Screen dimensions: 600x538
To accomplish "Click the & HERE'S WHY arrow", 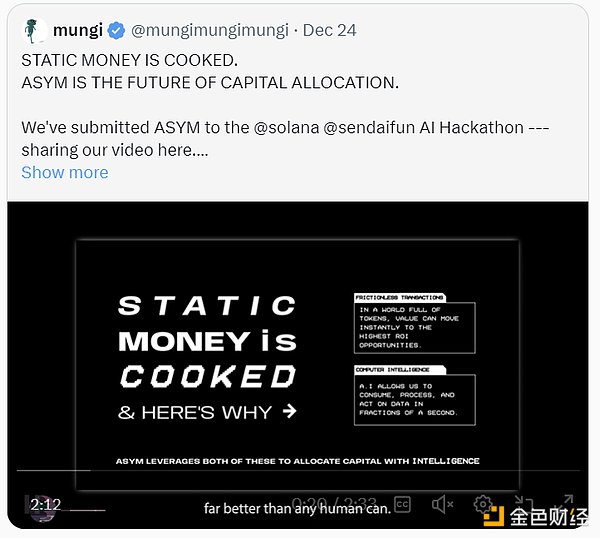I will (289, 411).
